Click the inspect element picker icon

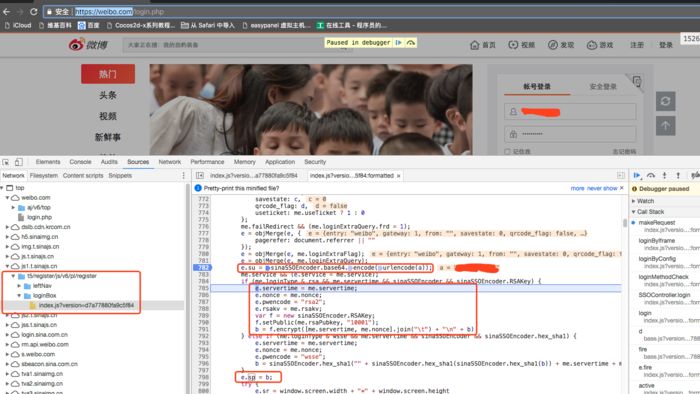(x=6, y=162)
